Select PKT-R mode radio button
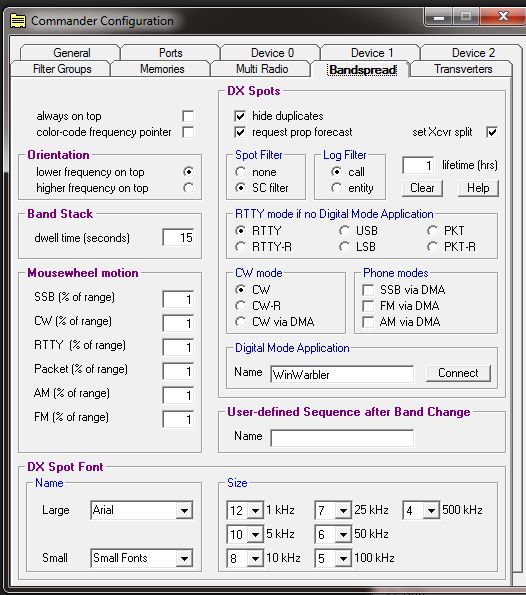 pos(432,247)
